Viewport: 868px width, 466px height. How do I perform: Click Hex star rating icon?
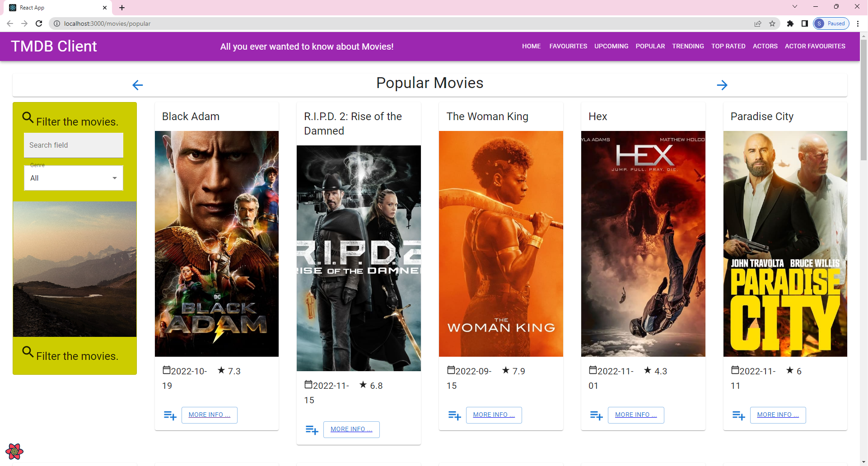[648, 370]
